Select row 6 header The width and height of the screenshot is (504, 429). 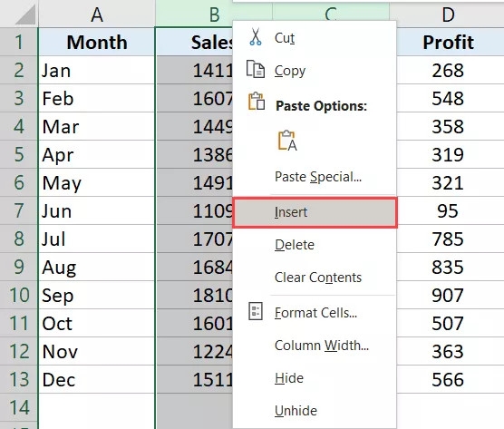19,182
